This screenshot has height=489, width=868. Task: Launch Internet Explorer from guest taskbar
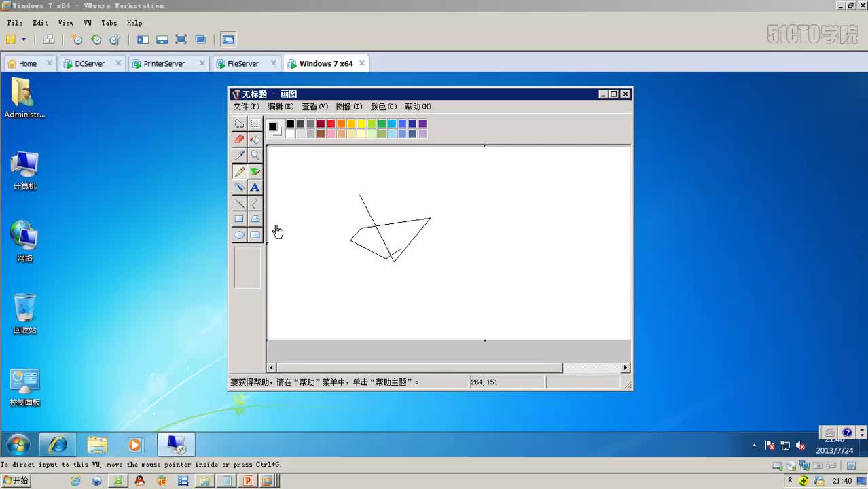point(58,445)
